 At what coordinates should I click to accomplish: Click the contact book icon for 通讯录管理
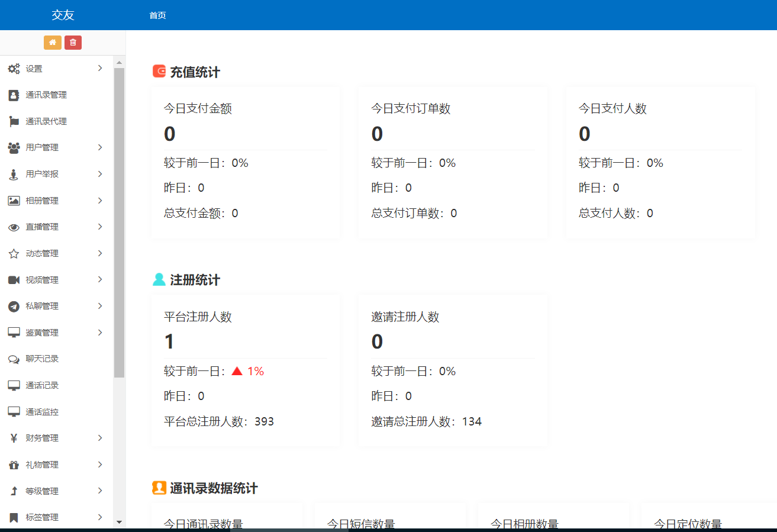coord(14,95)
